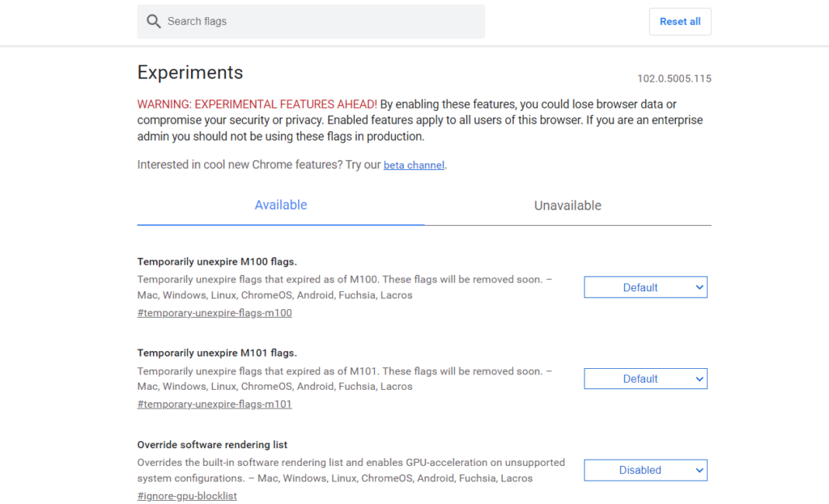
Task: Click the GPU-acceleration override description text
Action: pyautogui.click(x=351, y=470)
